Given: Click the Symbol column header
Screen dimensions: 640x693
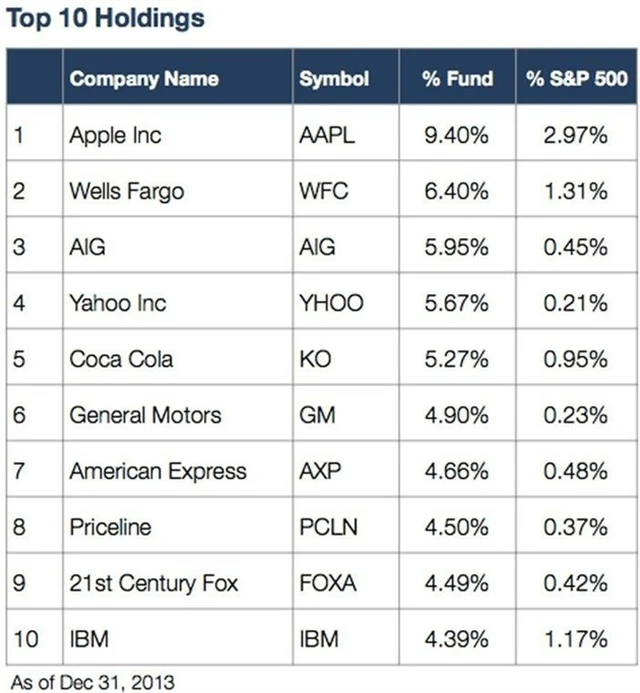Looking at the screenshot, I should [x=334, y=79].
